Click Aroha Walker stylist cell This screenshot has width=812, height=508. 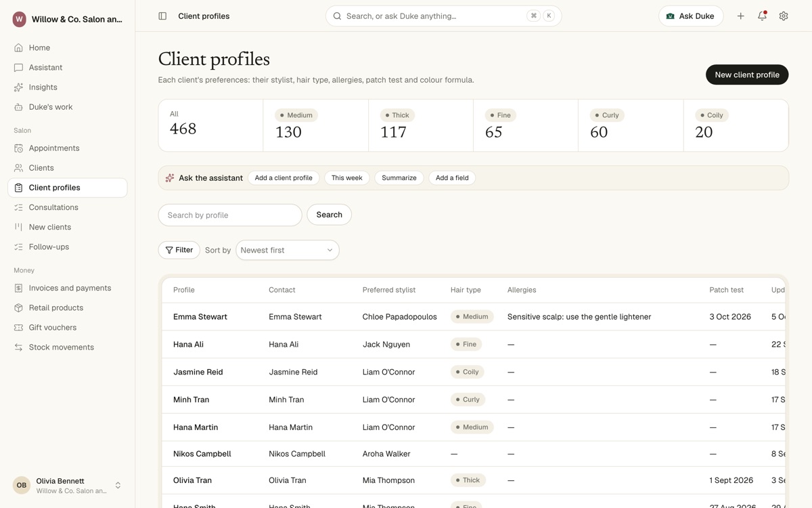386,454
